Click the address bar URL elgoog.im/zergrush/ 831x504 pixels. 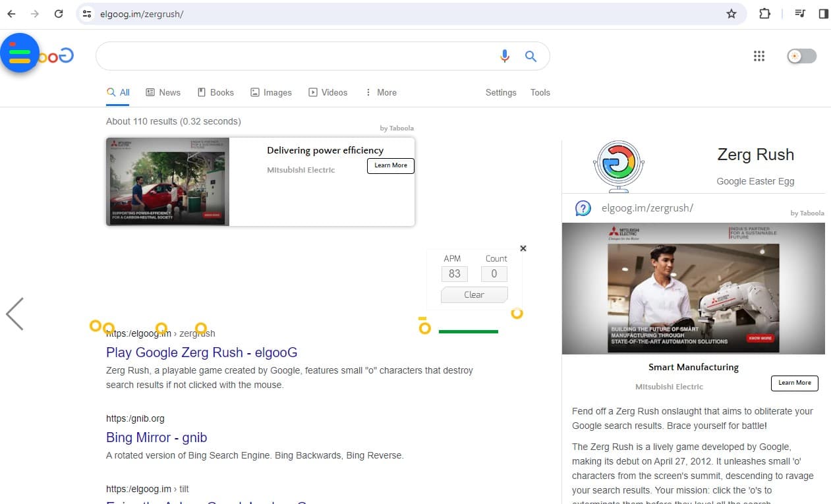pos(142,14)
